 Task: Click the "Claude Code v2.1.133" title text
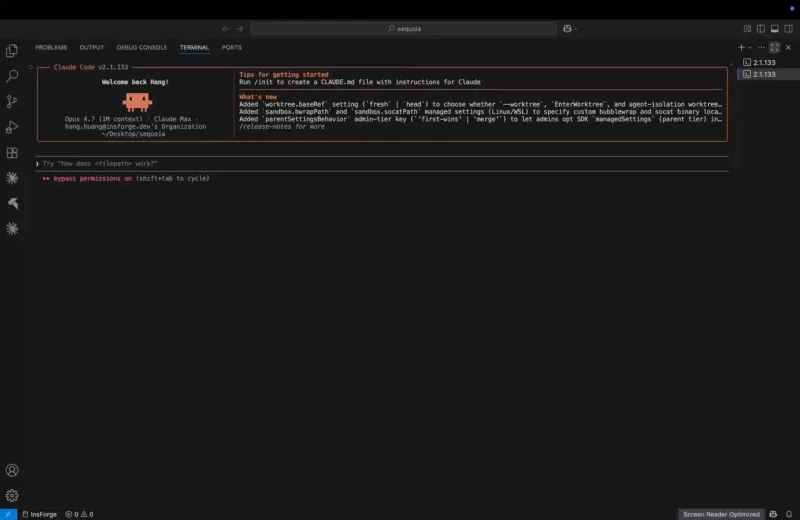91,67
